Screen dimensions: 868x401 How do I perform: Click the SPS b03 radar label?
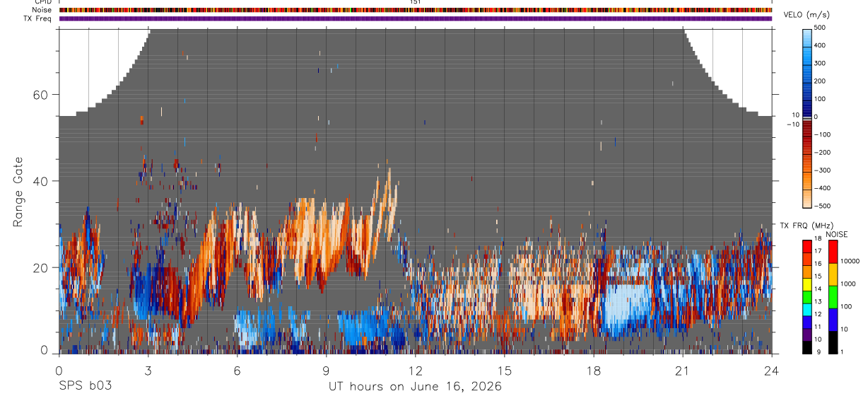pos(85,386)
